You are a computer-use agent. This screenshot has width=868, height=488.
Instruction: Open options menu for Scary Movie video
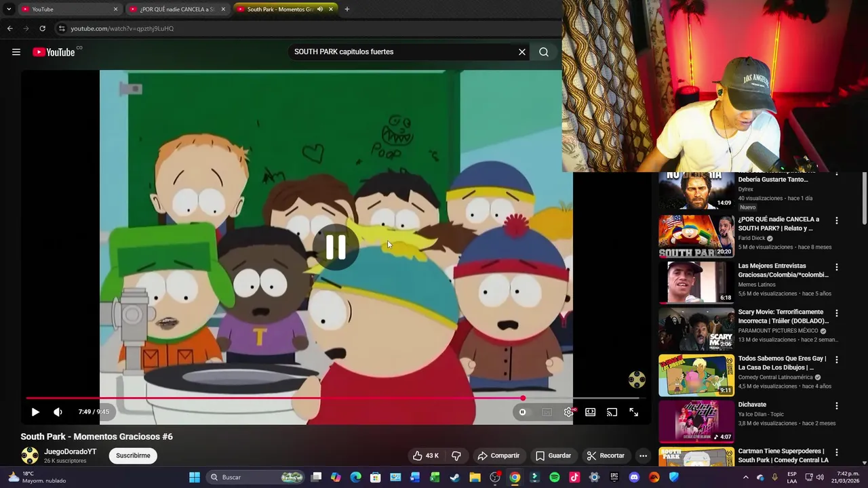tap(837, 313)
